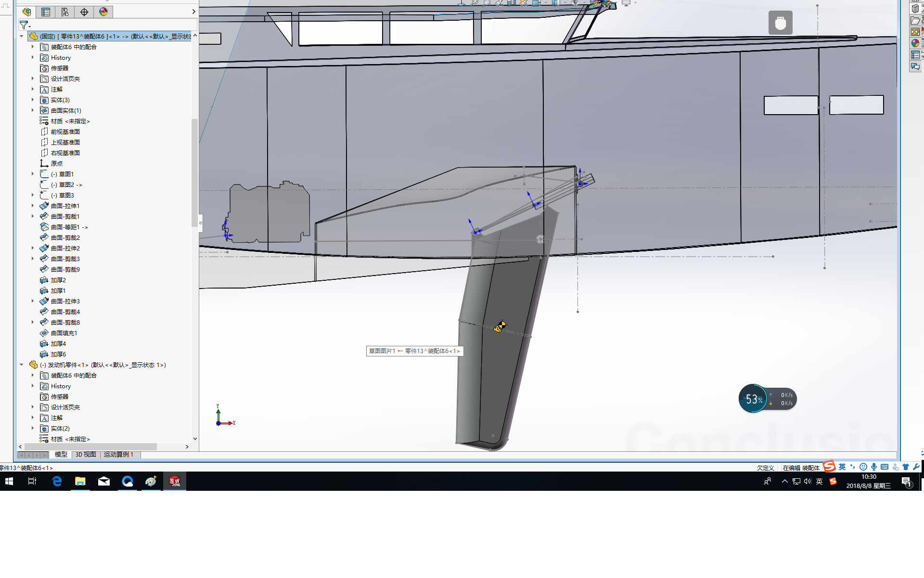Select sketch (-) 草图2 ->
This screenshot has height=578, width=924.
[61, 185]
